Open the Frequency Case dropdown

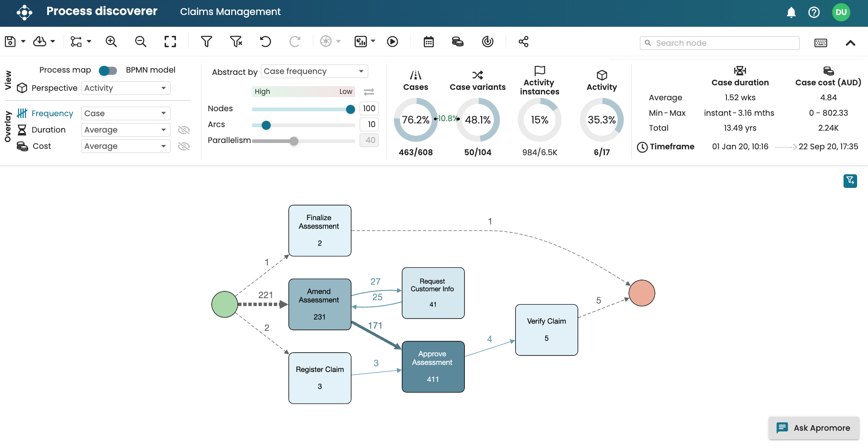[126, 113]
